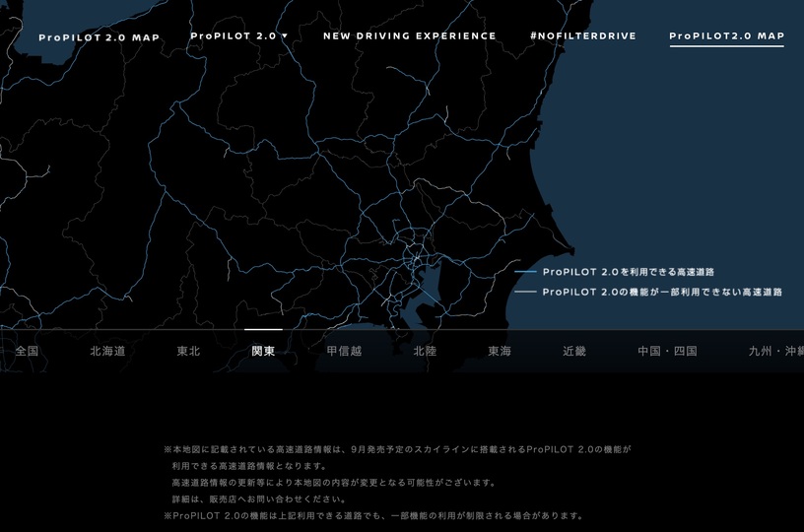The image size is (804, 532).
Task: Click the note line starting ※本地図に記載されている
Action: click(x=397, y=449)
